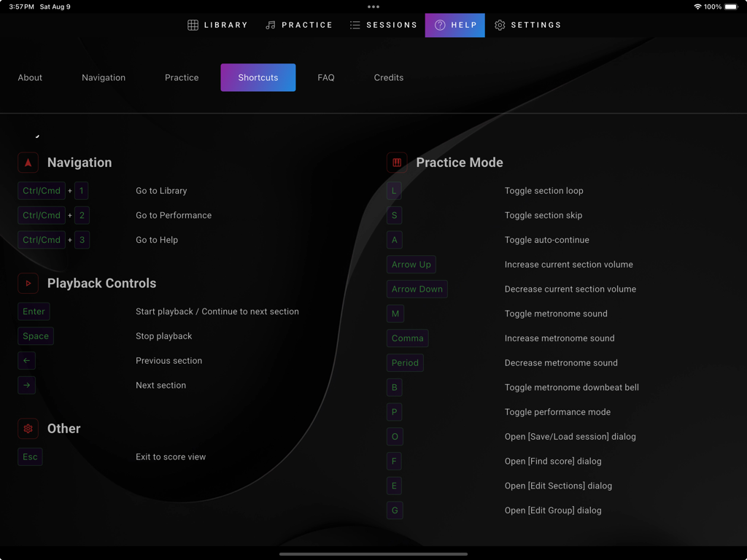View the Credits tab
The width and height of the screenshot is (747, 560).
(x=388, y=77)
